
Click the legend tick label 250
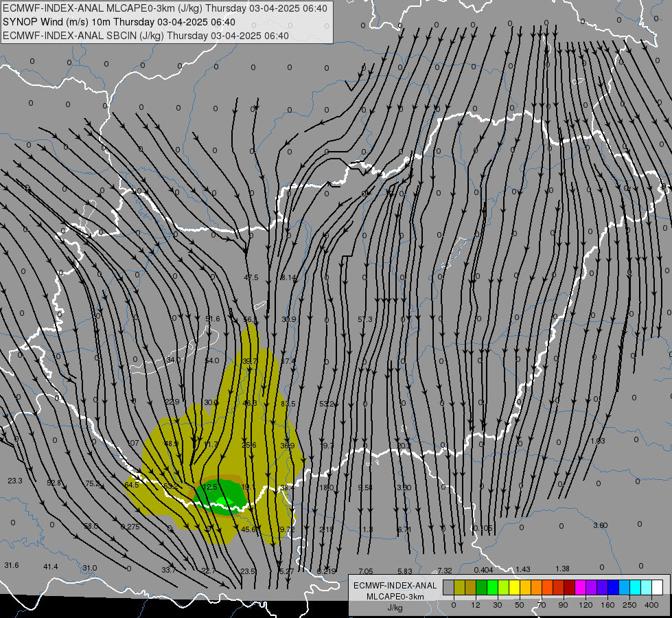tap(629, 605)
